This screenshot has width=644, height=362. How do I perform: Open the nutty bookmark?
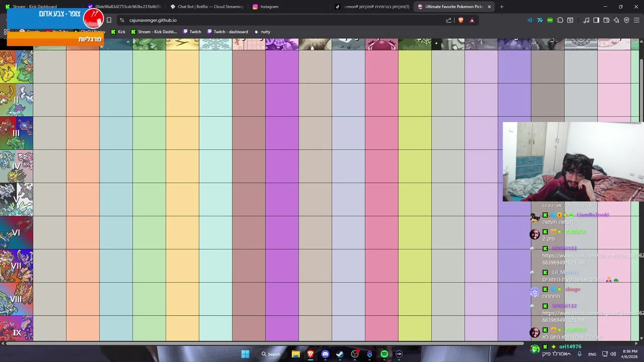click(262, 32)
